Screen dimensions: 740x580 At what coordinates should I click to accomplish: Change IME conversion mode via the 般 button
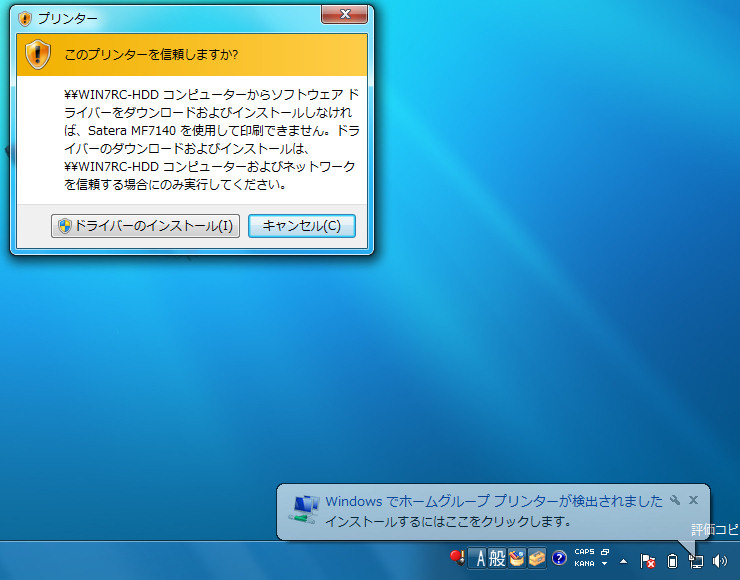click(497, 559)
